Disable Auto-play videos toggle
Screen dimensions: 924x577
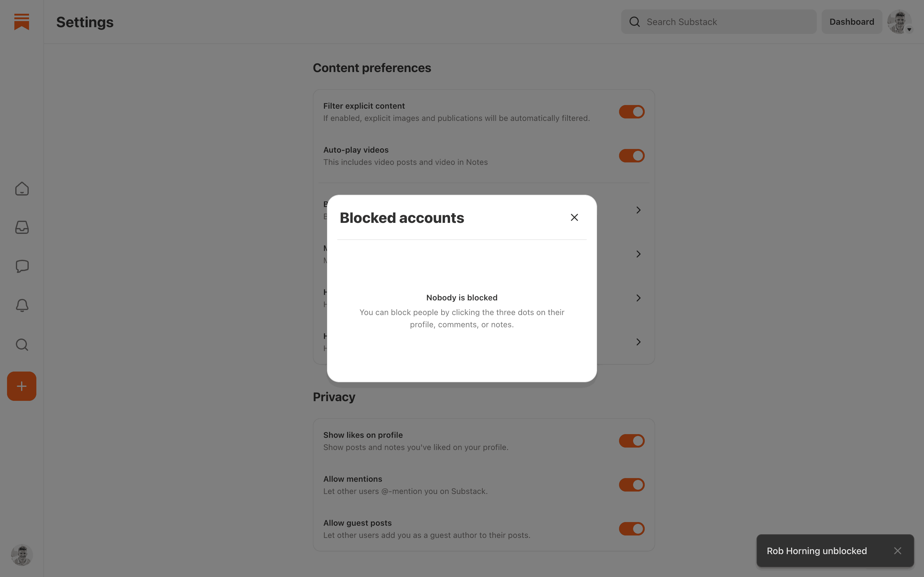click(x=632, y=156)
